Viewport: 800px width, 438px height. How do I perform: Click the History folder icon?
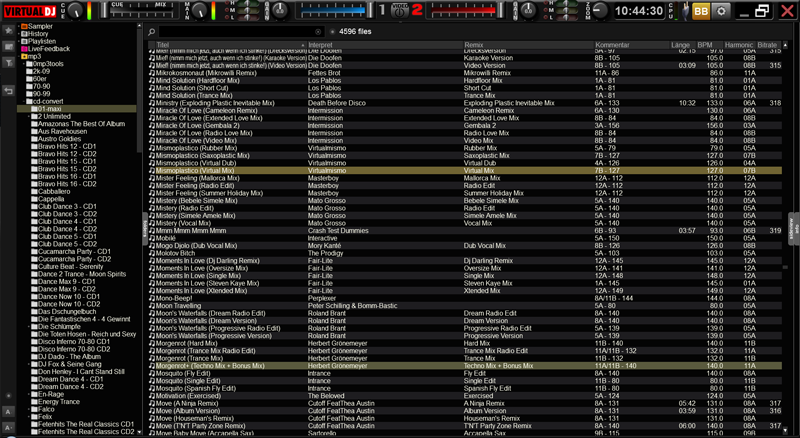click(24, 34)
